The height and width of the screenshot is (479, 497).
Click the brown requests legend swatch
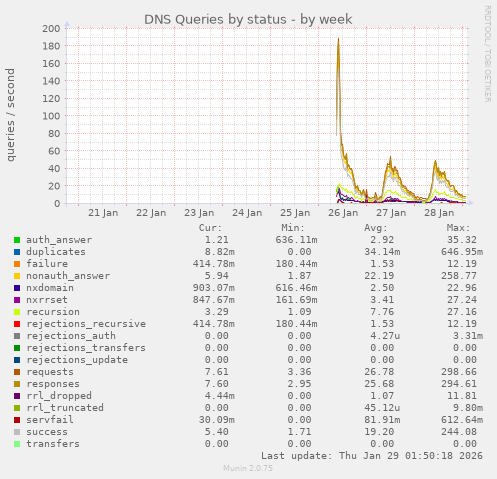pos(17,372)
